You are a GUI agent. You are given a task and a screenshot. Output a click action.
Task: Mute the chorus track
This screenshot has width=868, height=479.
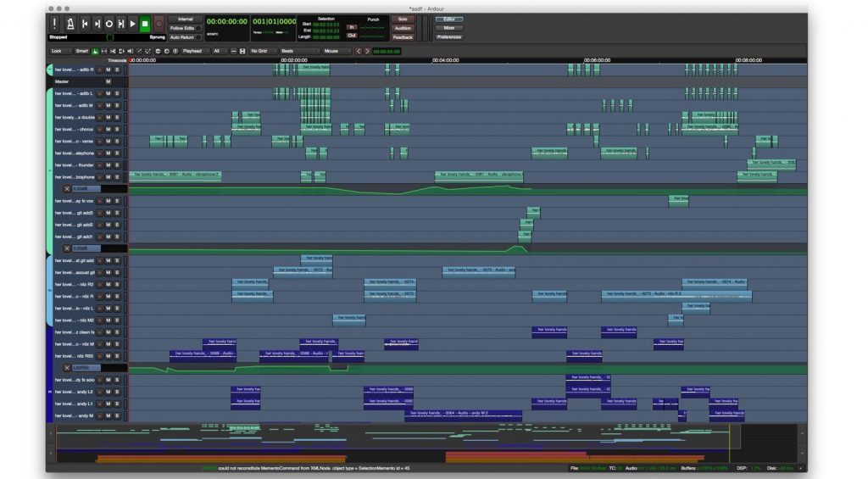[108, 130]
